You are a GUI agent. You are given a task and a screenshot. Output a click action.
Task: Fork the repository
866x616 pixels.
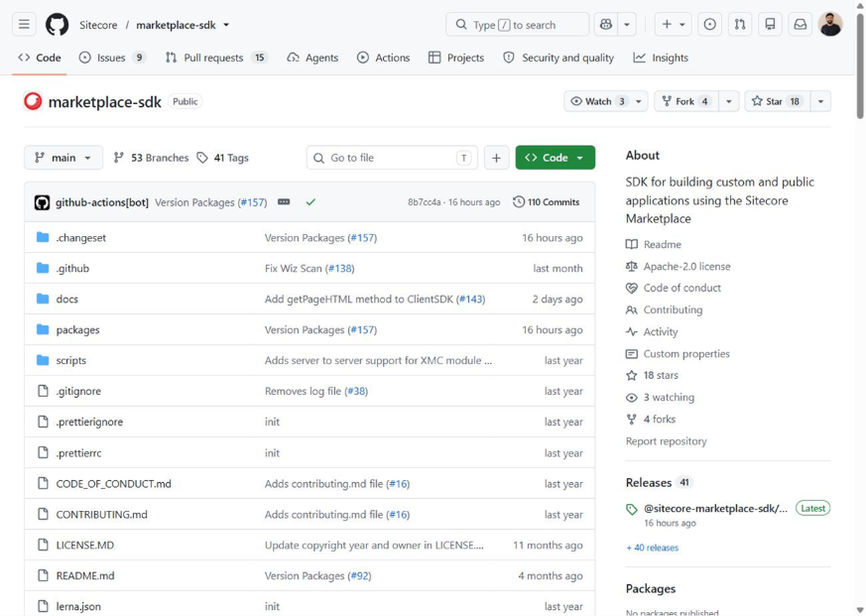pyautogui.click(x=686, y=101)
